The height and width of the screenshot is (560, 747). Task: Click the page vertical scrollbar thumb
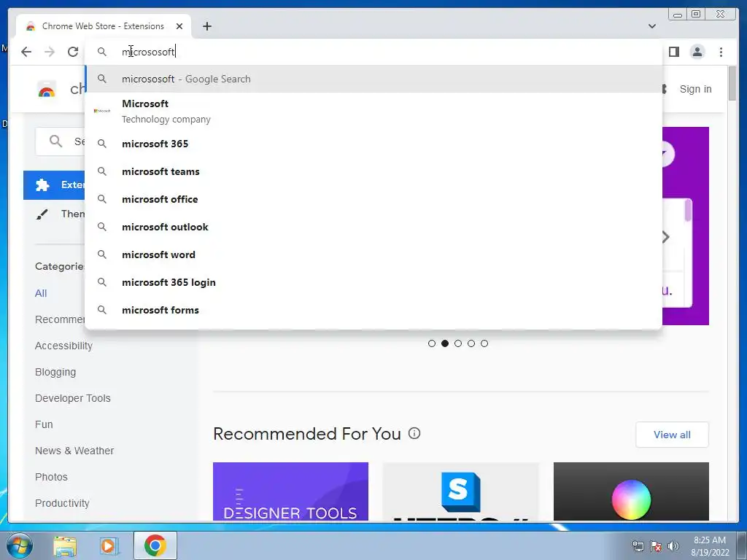[x=732, y=83]
